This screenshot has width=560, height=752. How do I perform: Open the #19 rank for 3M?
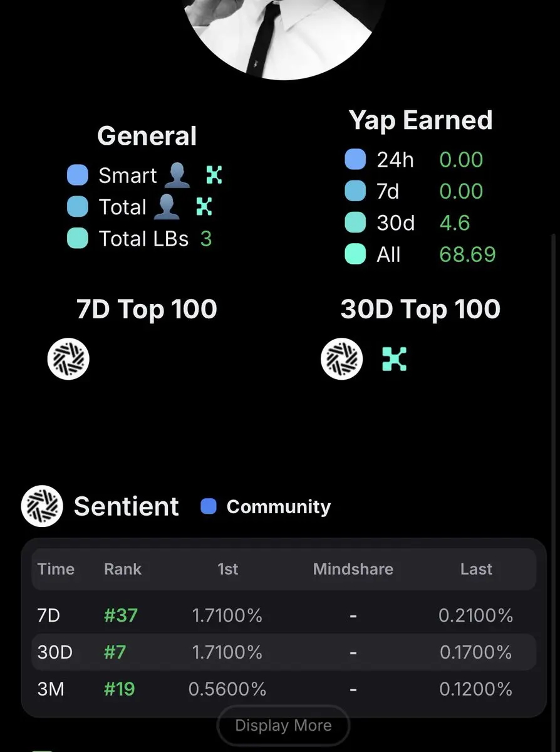(x=120, y=689)
